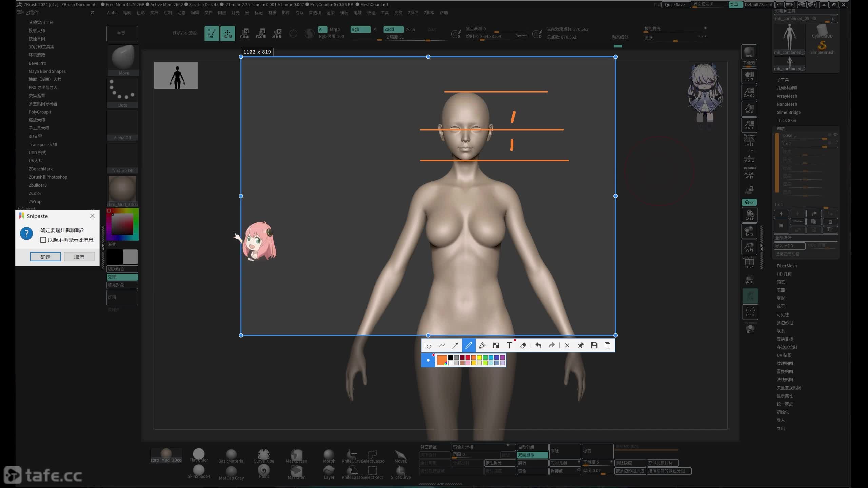Click the silhouette thumbnail view
Image resolution: width=868 pixels, height=488 pixels.
(x=176, y=76)
